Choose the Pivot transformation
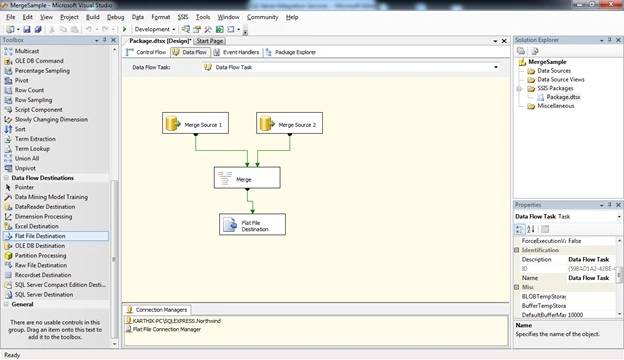The width and height of the screenshot is (624, 360). [x=21, y=80]
